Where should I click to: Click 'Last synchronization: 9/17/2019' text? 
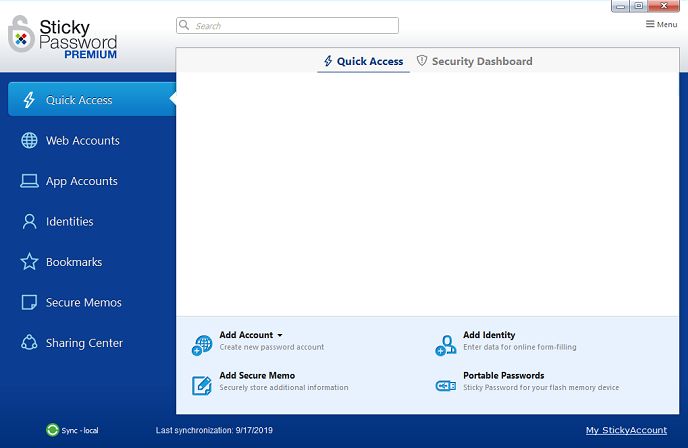tap(214, 430)
